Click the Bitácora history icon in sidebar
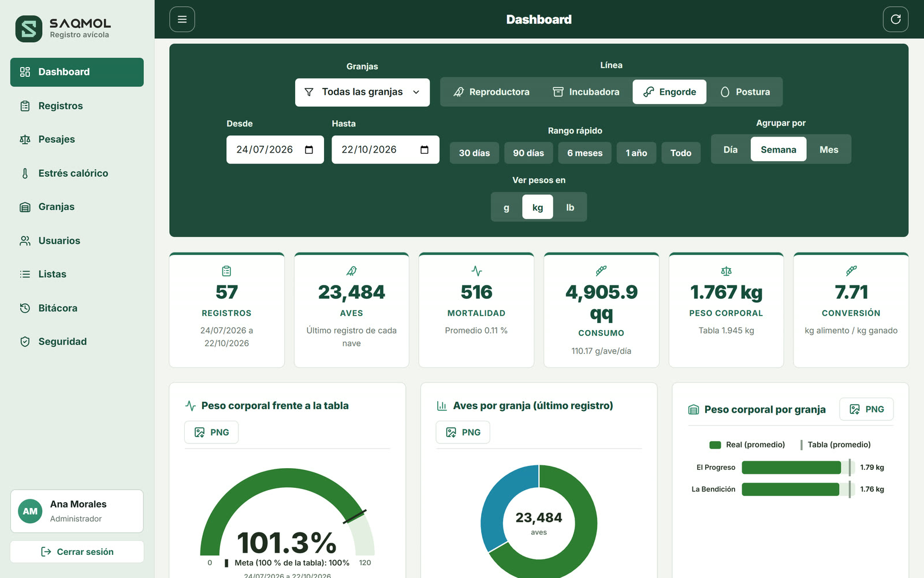The width and height of the screenshot is (924, 578). 25,308
